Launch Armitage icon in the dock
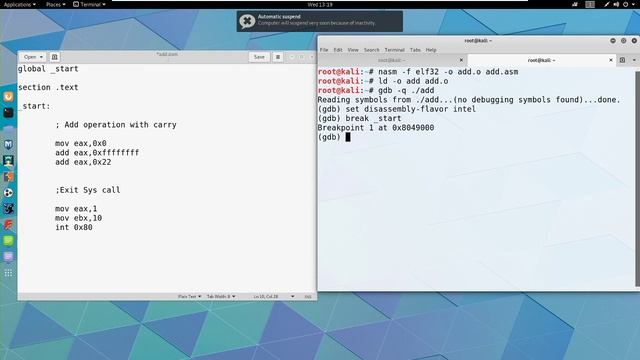640x360 pixels. point(8,160)
